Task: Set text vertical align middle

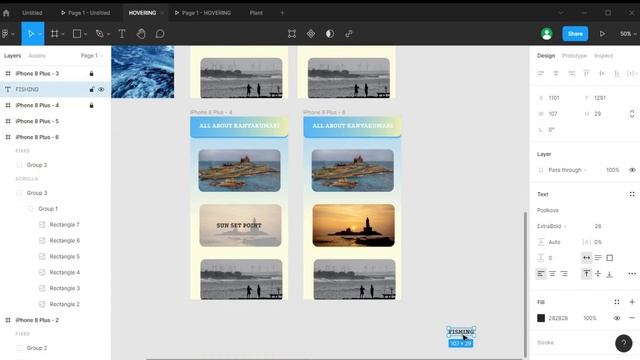Action: point(598,274)
